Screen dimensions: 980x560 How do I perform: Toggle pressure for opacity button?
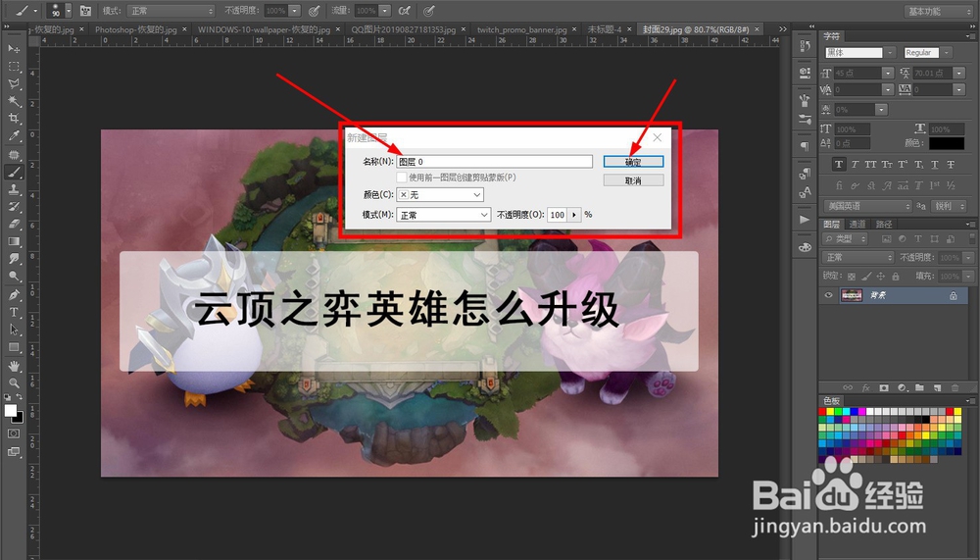click(315, 11)
